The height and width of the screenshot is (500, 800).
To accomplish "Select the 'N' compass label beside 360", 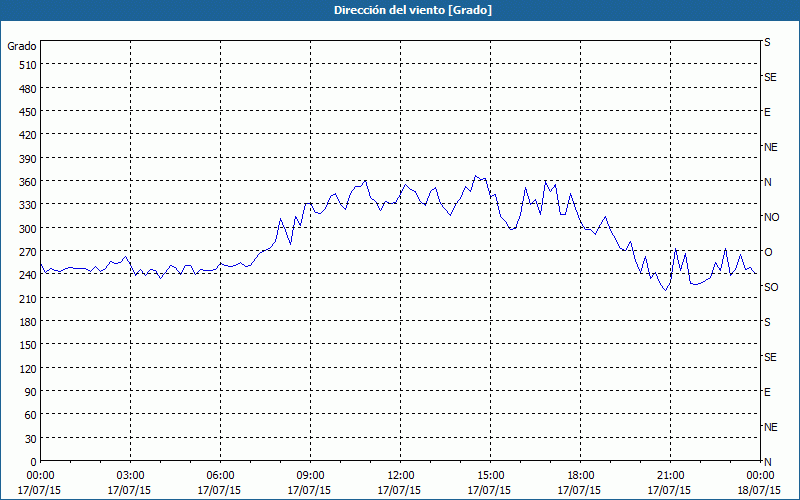I will click(767, 182).
